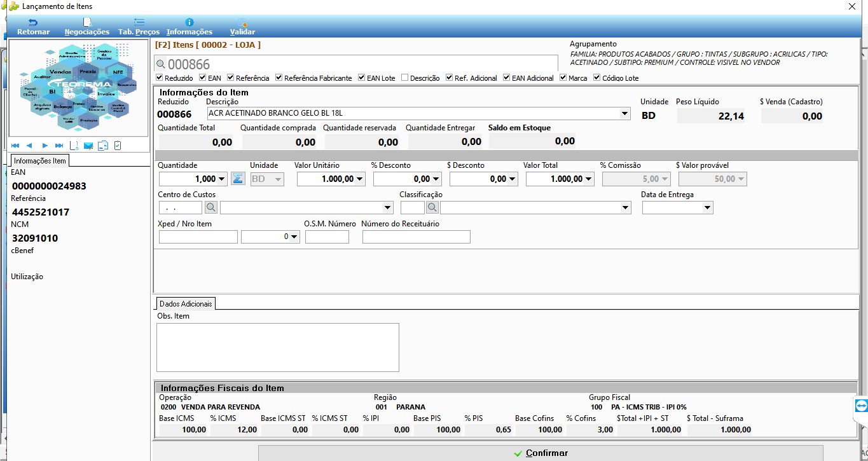Toggle the EAN Lote checkbox
The width and height of the screenshot is (868, 461).
[x=361, y=78]
